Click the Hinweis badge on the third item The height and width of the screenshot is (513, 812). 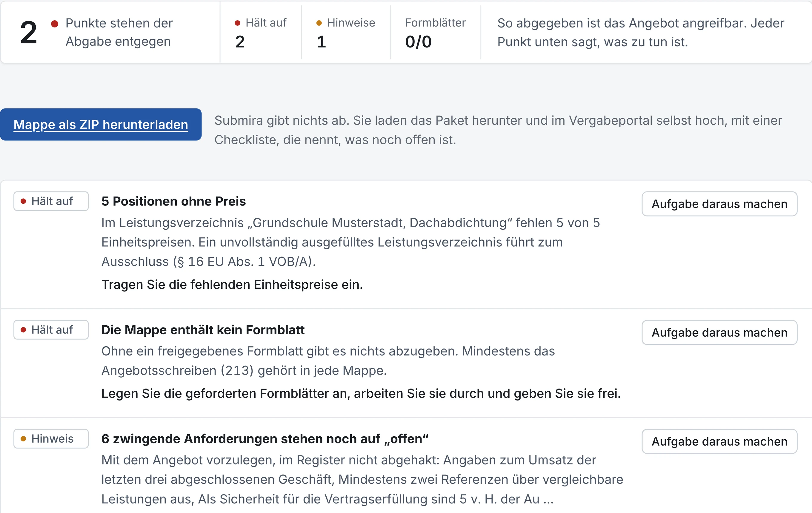[51, 438]
